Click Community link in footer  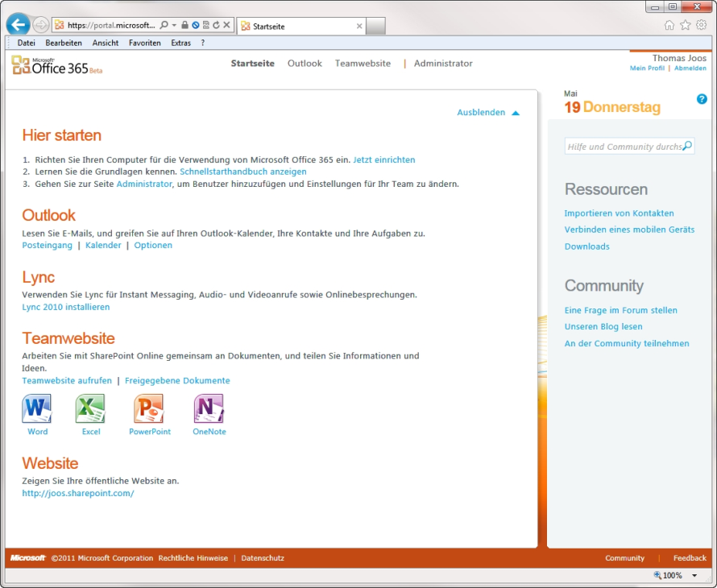pos(624,558)
